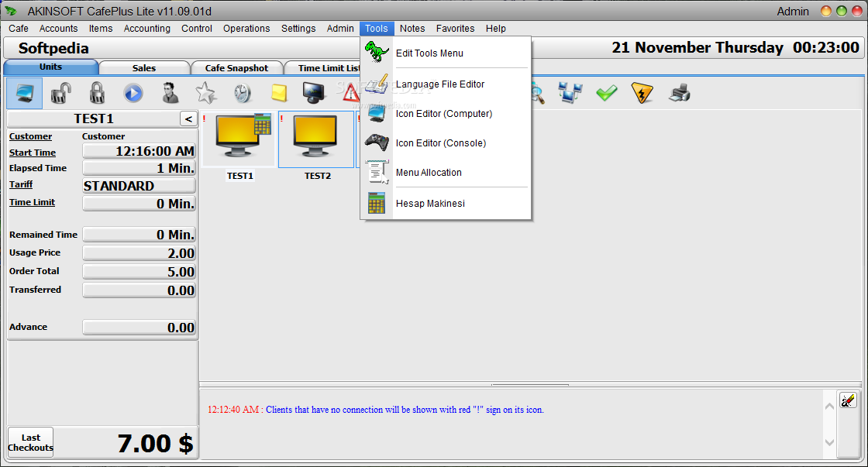Switch to the Units tab
The height and width of the screenshot is (467, 868).
tap(50, 67)
